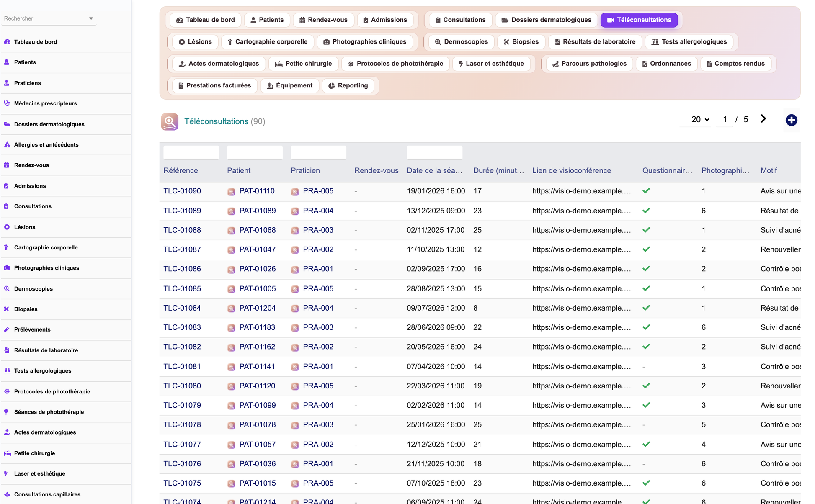Switch to the Reporting tab
815x504 pixels.
click(348, 85)
